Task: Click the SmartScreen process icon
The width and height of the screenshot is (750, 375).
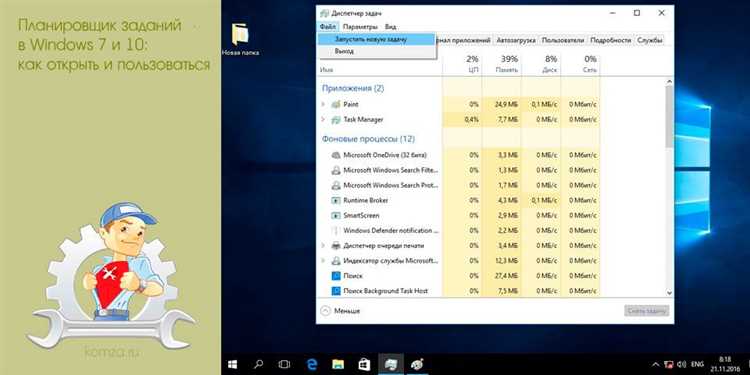Action: point(336,216)
